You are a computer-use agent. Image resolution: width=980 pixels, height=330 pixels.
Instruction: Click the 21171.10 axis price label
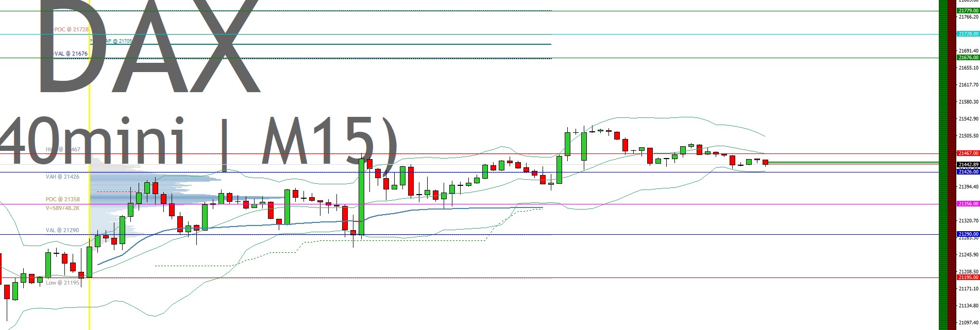coord(968,289)
